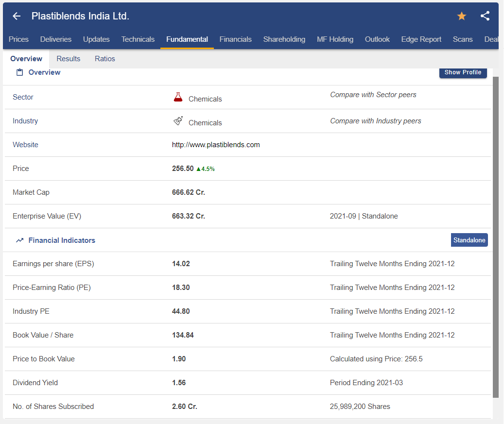This screenshot has width=504, height=424.
Task: Open the Edge Report tab
Action: click(421, 39)
